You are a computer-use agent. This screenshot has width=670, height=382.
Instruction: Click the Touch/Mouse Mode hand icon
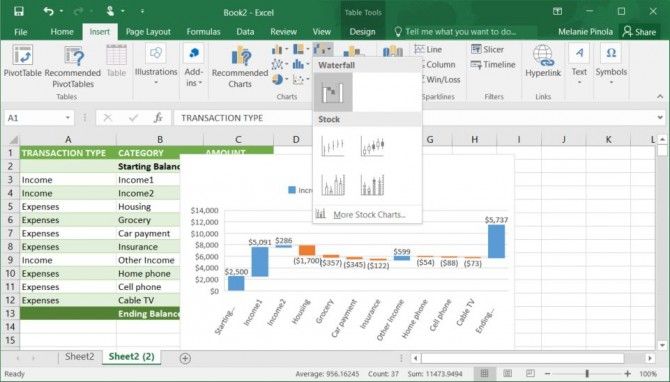110,12
